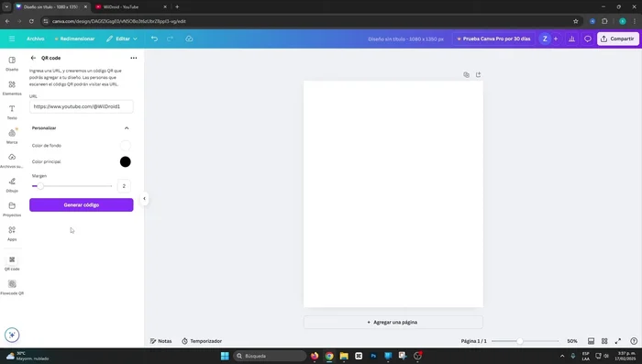The width and height of the screenshot is (642, 364).
Task: Select the design title field
Action: pos(405,39)
